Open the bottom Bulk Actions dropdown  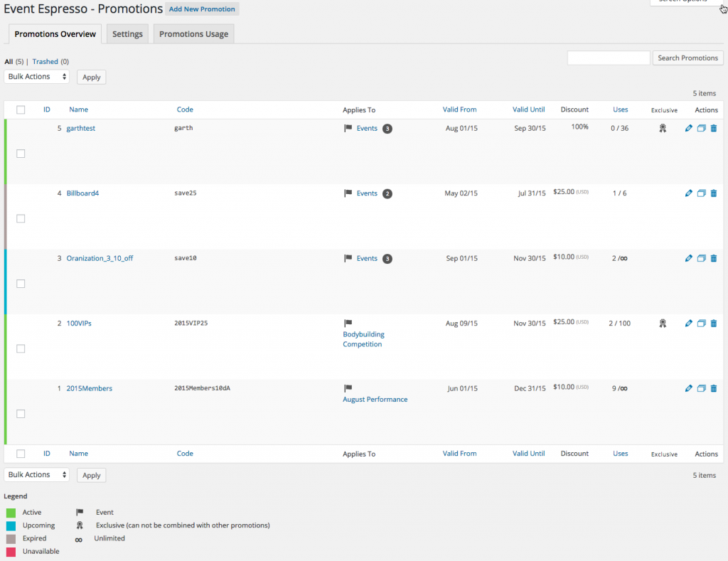(x=37, y=475)
